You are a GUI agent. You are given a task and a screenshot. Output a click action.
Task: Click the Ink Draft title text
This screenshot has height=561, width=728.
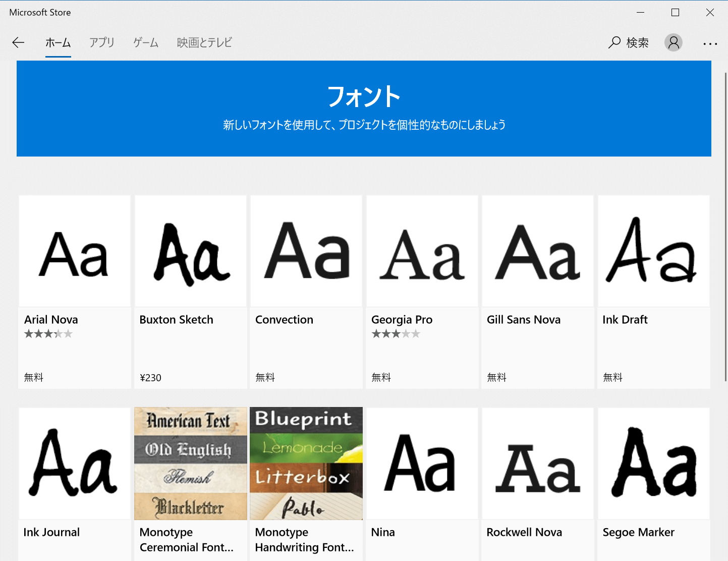tap(625, 320)
